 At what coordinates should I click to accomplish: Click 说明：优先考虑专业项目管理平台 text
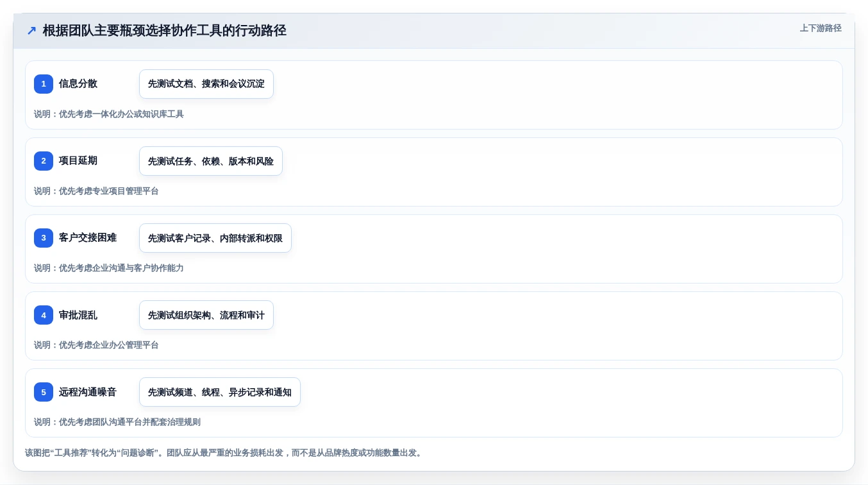tap(96, 191)
